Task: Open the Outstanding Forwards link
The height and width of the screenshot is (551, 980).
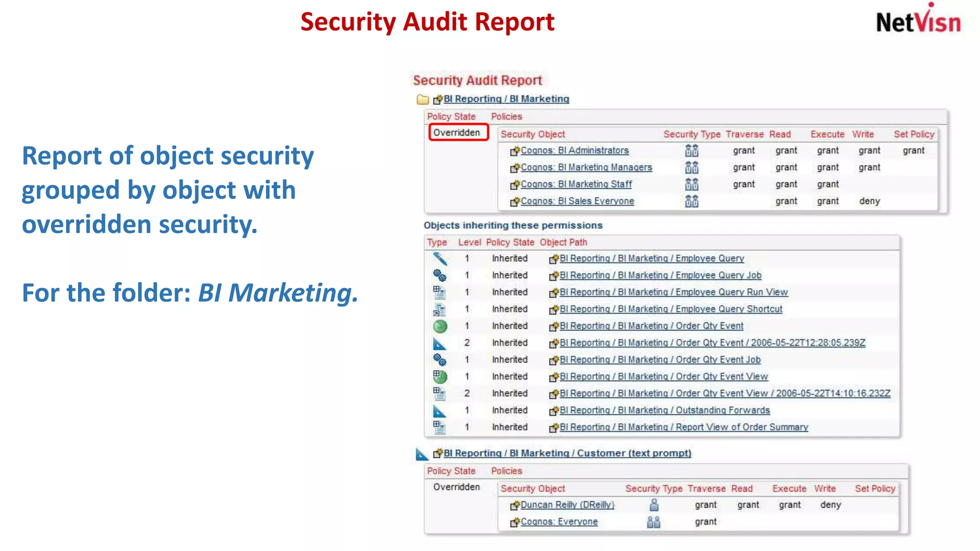Action: coord(665,410)
